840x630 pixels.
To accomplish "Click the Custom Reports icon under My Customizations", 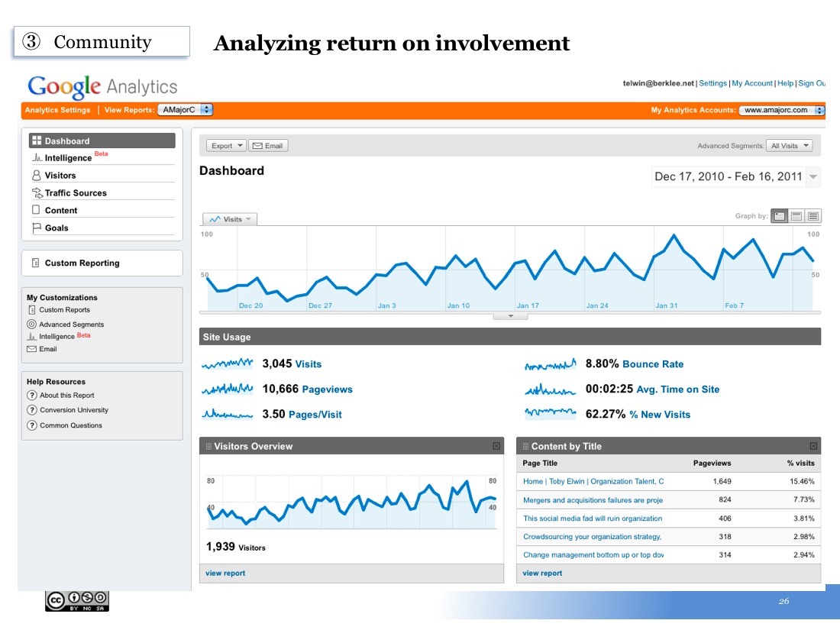I will tap(31, 309).
